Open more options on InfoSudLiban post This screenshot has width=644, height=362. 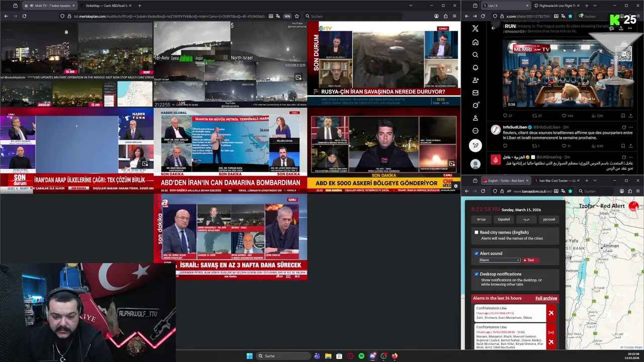point(631,127)
